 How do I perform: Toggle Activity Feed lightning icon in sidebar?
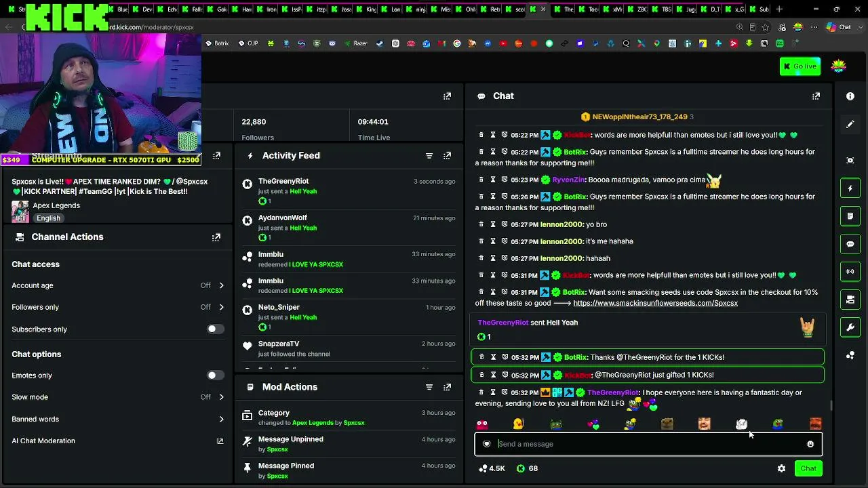(x=850, y=188)
